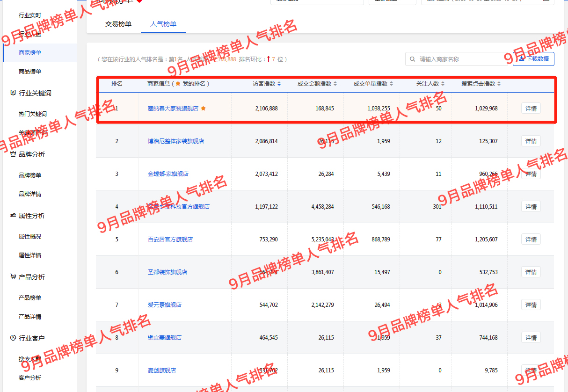
Task: Click the 排名 column header
Action: (117, 84)
